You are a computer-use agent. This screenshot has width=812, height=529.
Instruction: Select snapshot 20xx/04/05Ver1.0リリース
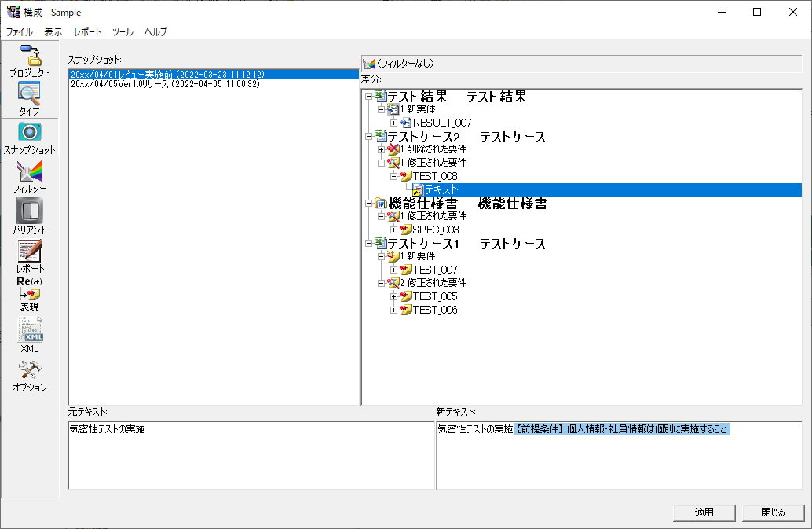(165, 85)
